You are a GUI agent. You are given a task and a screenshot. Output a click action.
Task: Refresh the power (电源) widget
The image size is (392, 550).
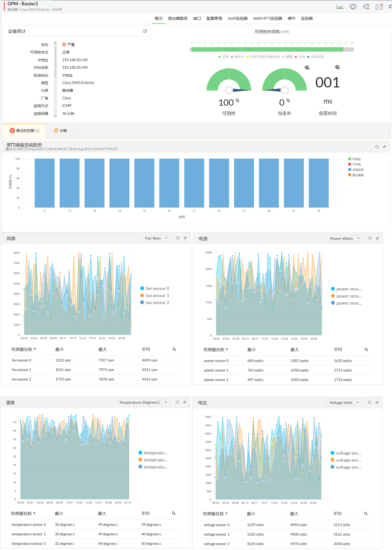370,238
